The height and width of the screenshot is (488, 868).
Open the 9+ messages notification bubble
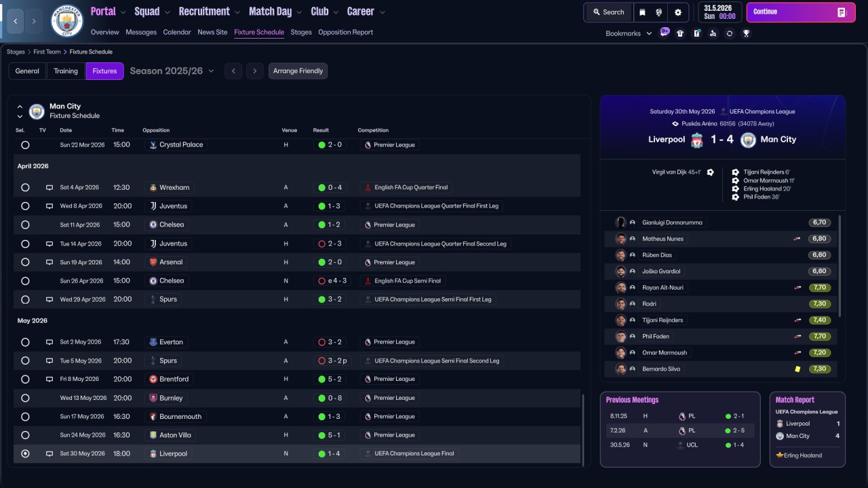pyautogui.click(x=665, y=33)
